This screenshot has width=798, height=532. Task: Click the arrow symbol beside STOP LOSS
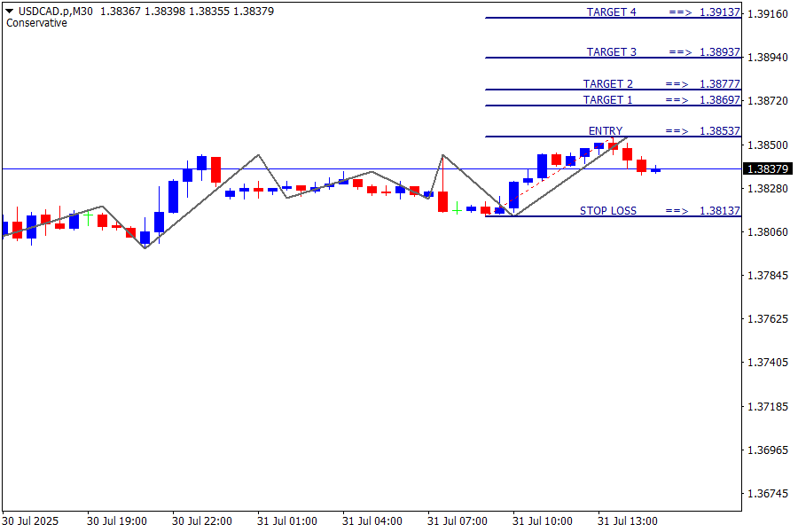(677, 211)
